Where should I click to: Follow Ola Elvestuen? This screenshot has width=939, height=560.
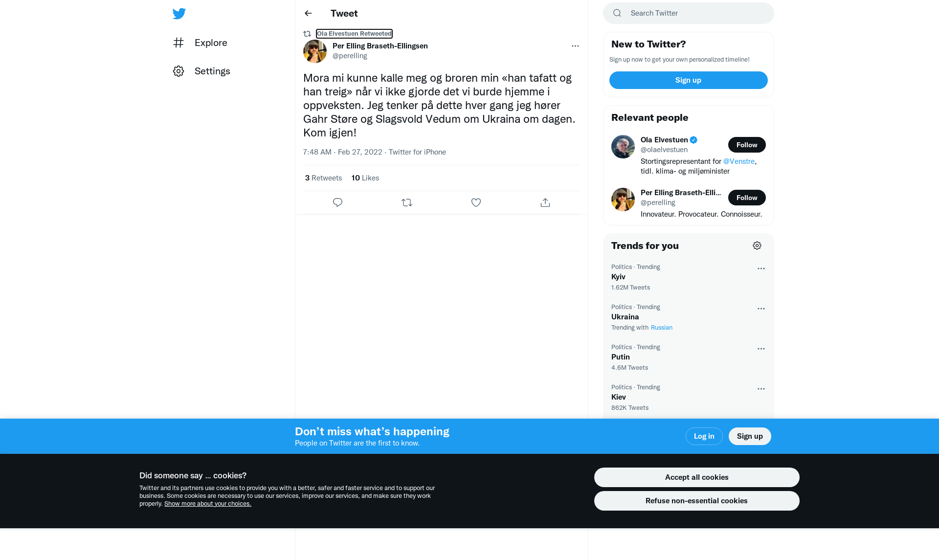pos(747,145)
